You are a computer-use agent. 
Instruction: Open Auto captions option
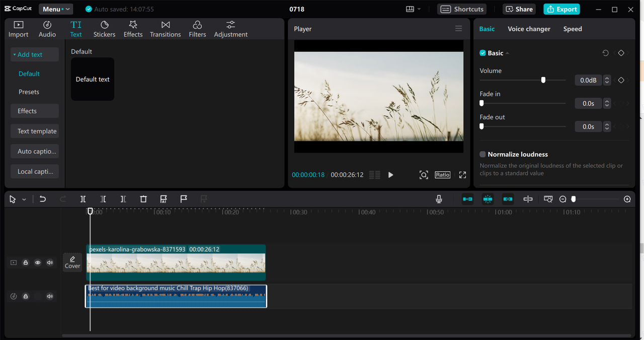35,151
